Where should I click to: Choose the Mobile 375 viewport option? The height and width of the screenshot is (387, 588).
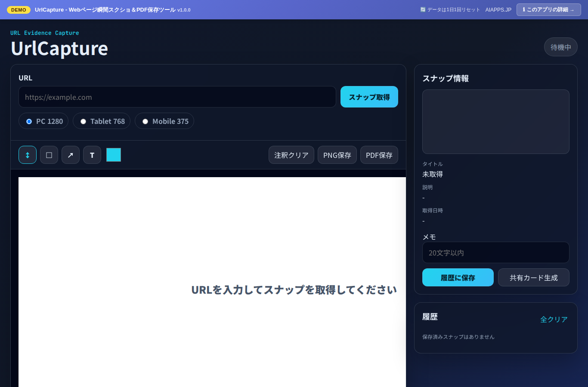tap(164, 121)
